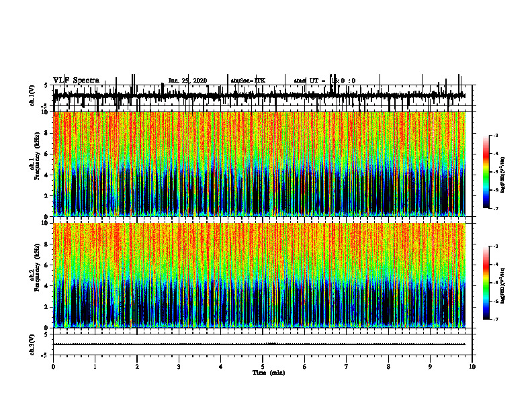Click the "station=ITK" header label
532x411 pixels.
click(x=248, y=81)
